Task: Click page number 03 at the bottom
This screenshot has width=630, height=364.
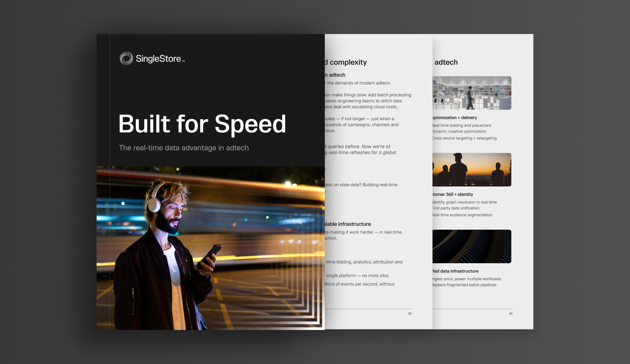Action: click(410, 313)
